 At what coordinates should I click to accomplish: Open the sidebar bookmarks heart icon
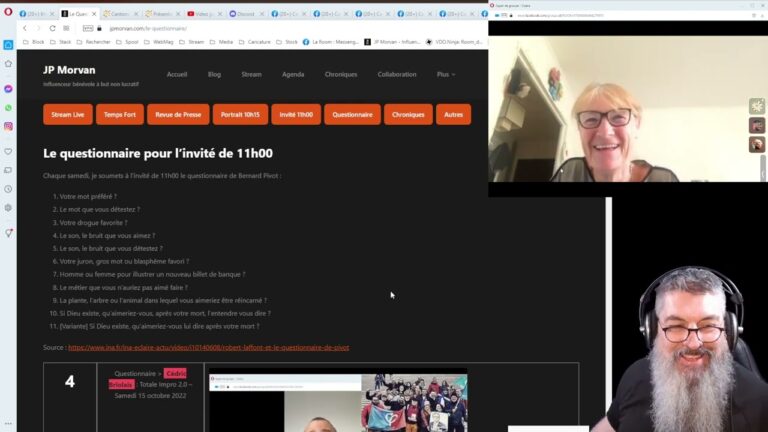pos(8,151)
